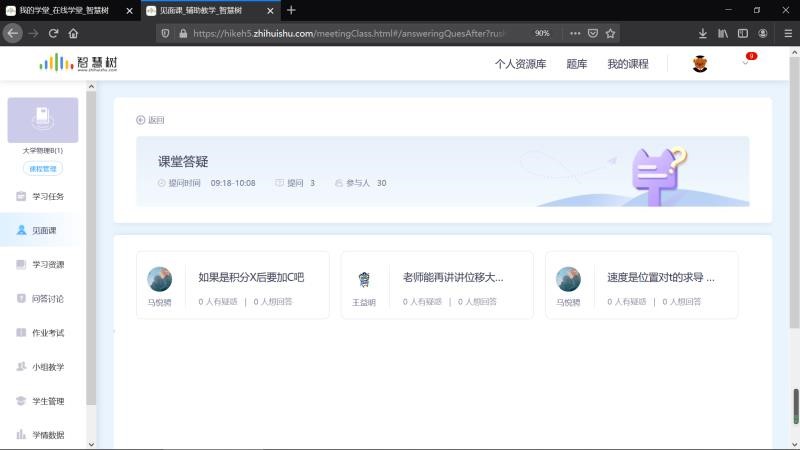Screen dimensions: 800x450
Task: Open the page actions three-dots menu
Action: tap(574, 33)
